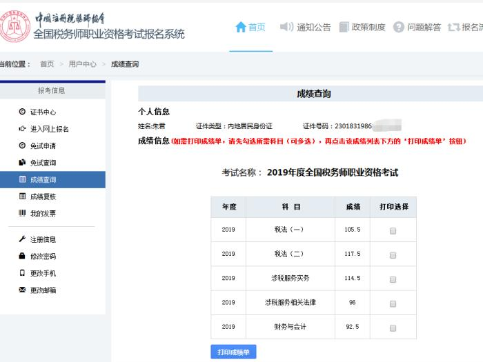The width and height of the screenshot is (483, 362).
Task: Click the exam title 2019年度全国税务师职业资格考试
Action: point(332,173)
